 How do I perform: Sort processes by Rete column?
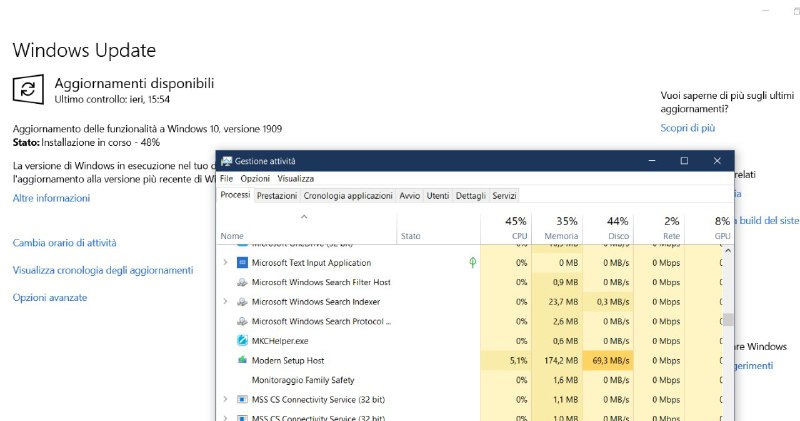click(659, 228)
